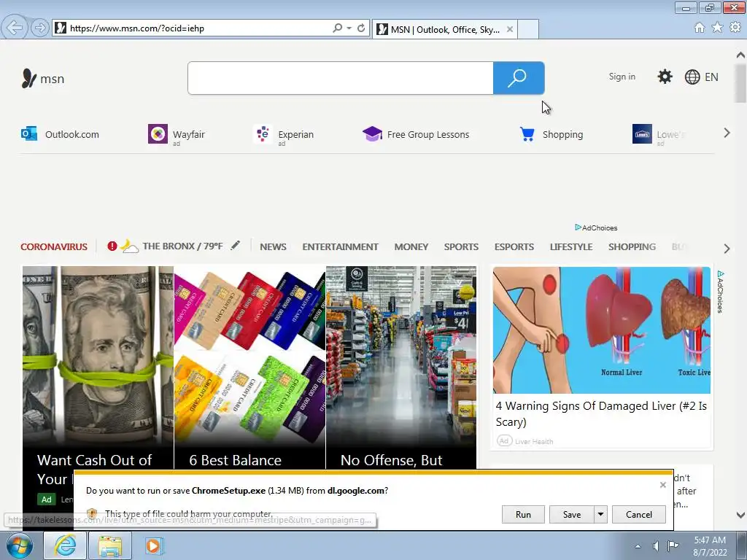Click scrollbar down arrow

(740, 515)
